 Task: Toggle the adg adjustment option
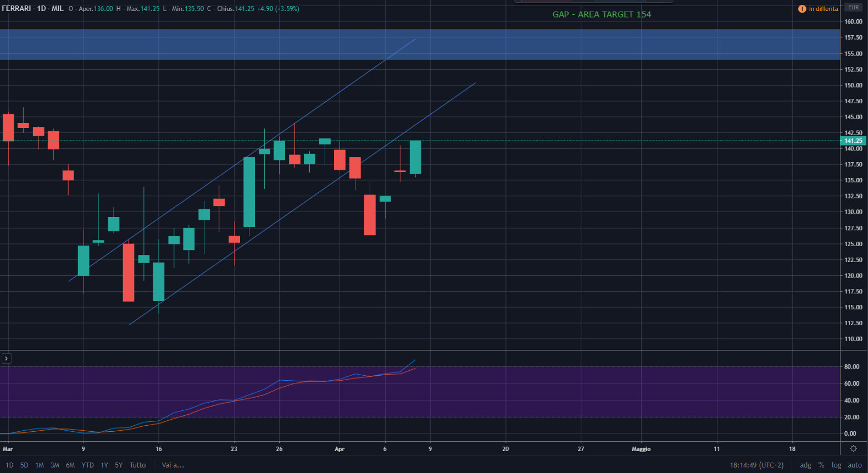point(805,465)
